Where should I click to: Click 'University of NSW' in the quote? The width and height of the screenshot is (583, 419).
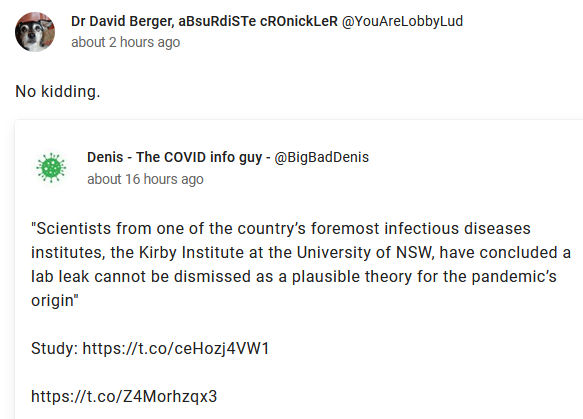pyautogui.click(x=364, y=253)
